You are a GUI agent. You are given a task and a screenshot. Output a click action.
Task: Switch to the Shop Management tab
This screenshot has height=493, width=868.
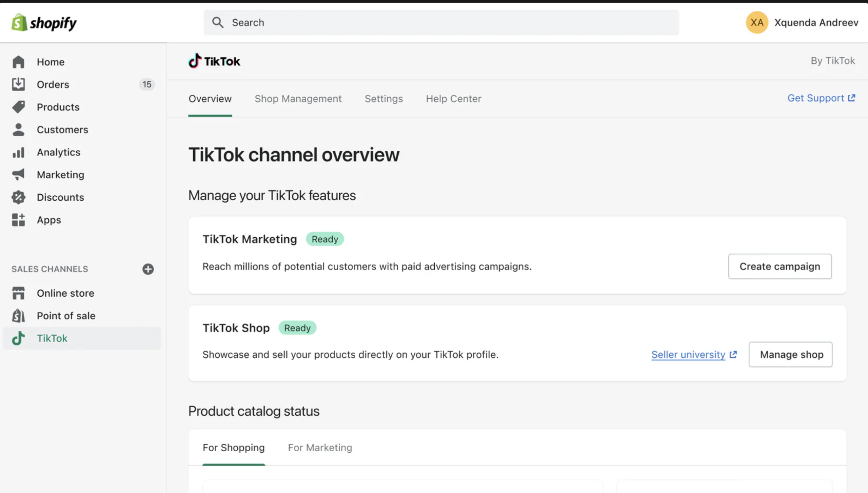298,99
